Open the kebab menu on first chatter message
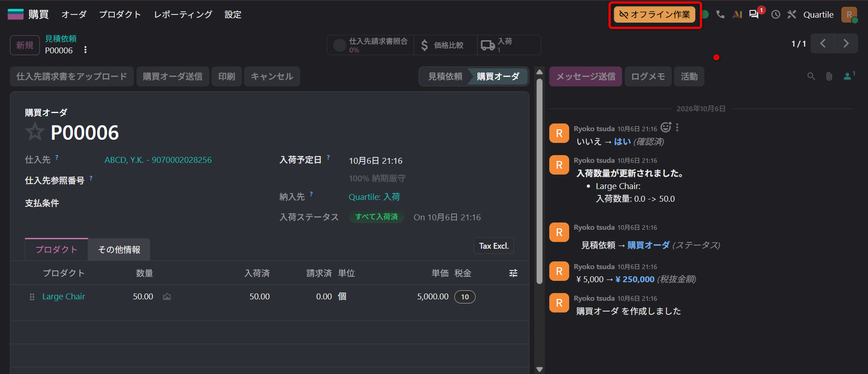Screen dimensions: 868x374 point(677,128)
